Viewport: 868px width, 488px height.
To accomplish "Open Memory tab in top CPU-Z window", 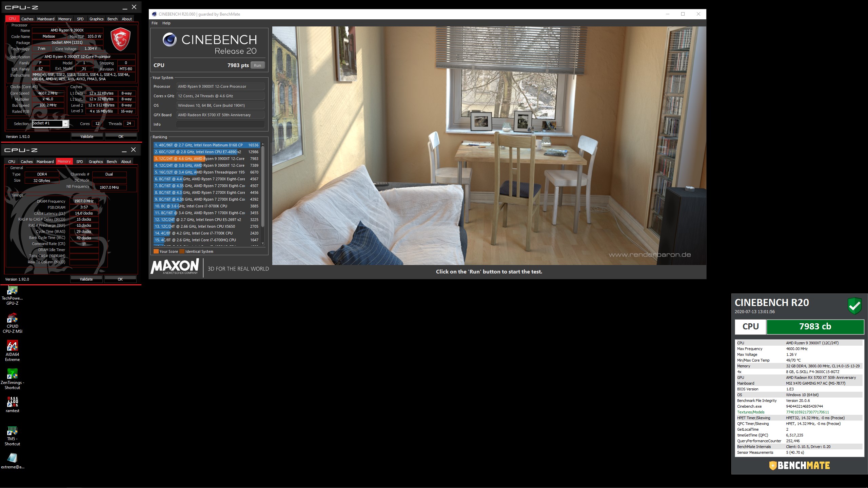I will (x=65, y=19).
